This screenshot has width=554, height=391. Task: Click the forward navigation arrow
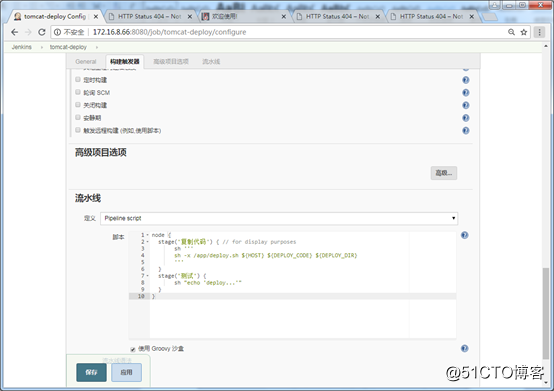[28, 32]
